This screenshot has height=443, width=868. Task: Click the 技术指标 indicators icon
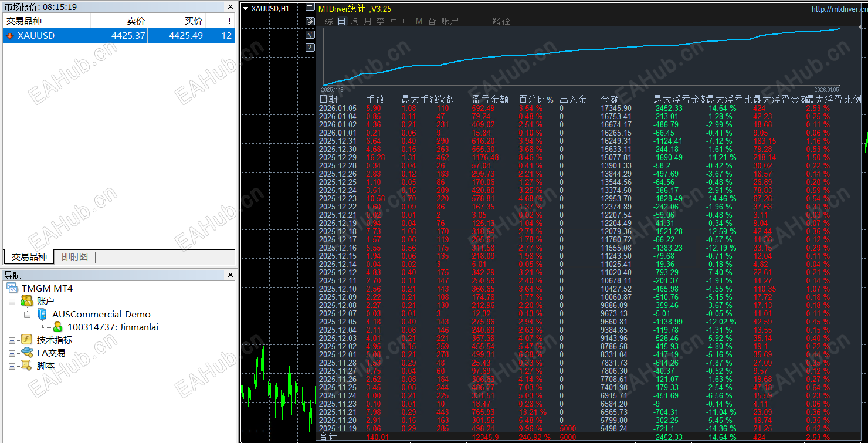(27, 340)
